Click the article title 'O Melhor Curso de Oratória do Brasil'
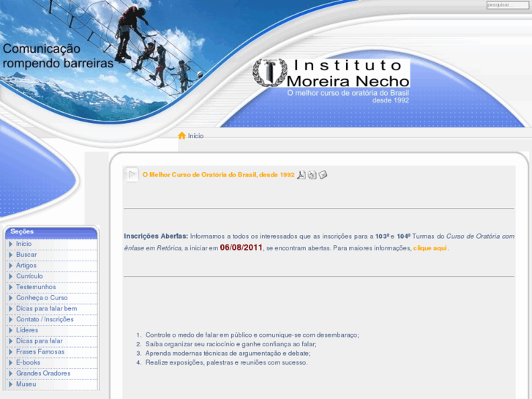532x399 pixels. (x=219, y=175)
